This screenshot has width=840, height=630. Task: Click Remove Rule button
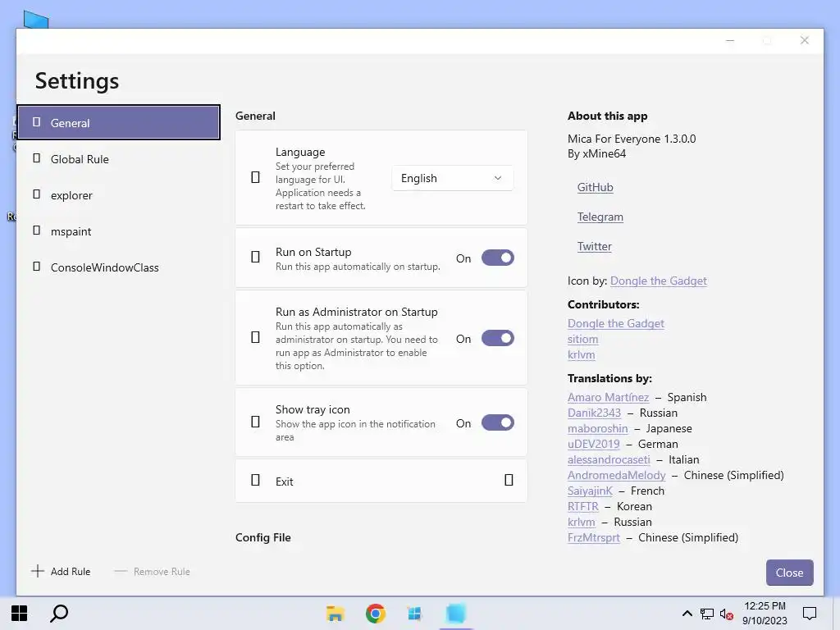point(152,572)
